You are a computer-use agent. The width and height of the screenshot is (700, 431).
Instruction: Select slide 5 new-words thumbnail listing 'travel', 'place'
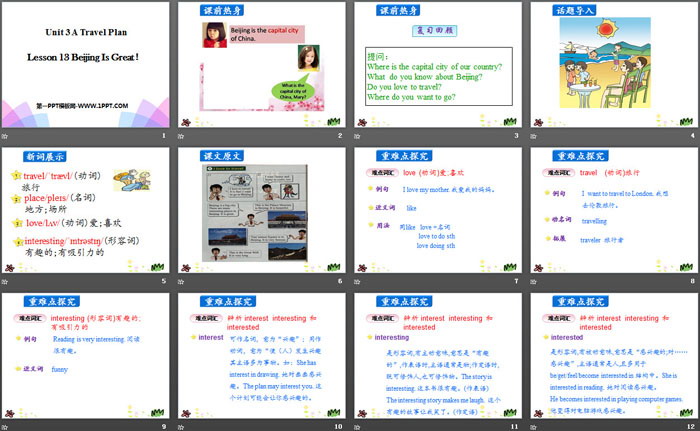(x=85, y=210)
